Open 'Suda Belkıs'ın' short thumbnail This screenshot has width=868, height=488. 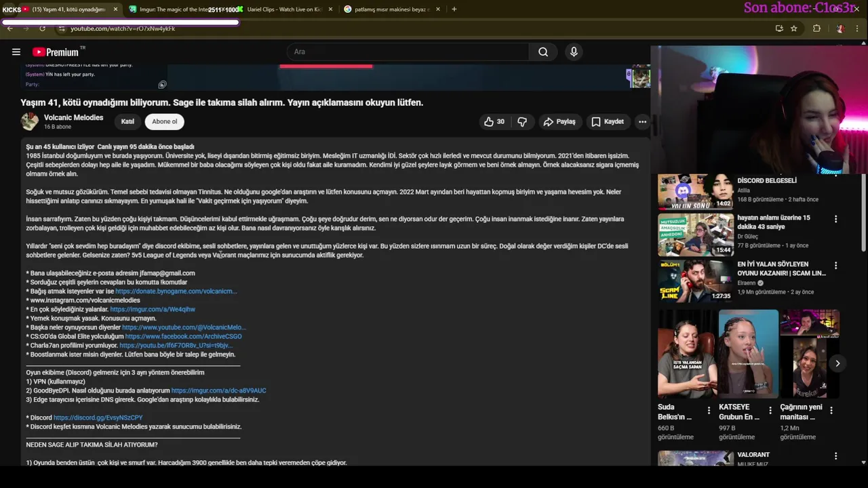click(x=687, y=353)
